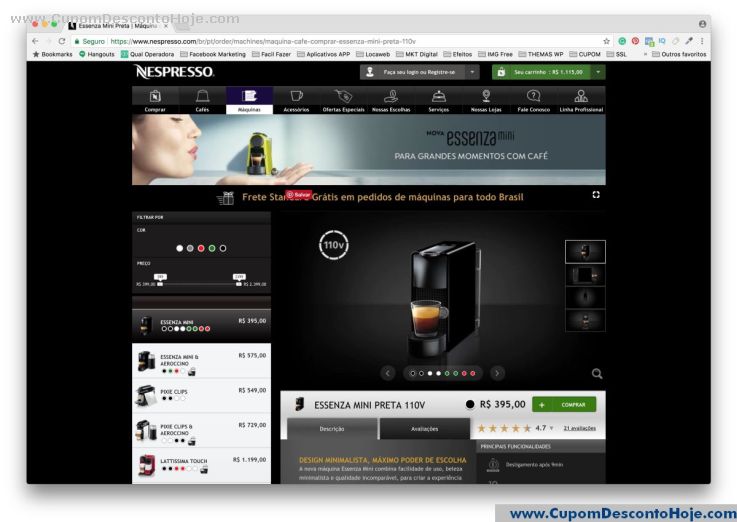Expand the login dropdown arrow

click(472, 72)
